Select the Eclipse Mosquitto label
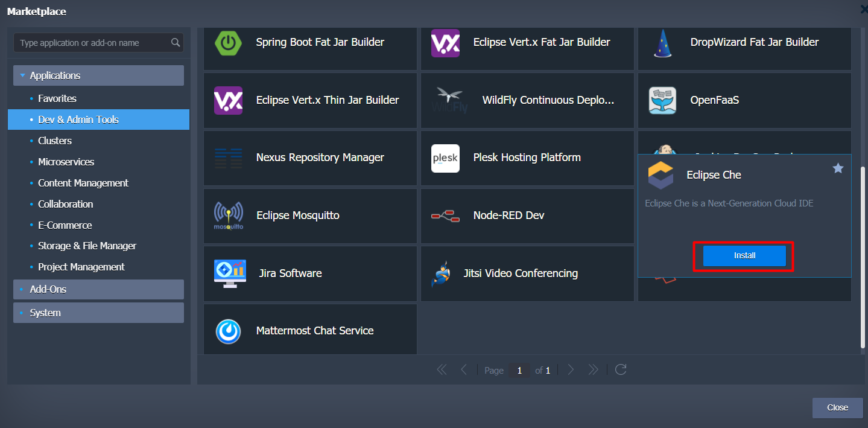Image resolution: width=868 pixels, height=428 pixels. tap(298, 216)
